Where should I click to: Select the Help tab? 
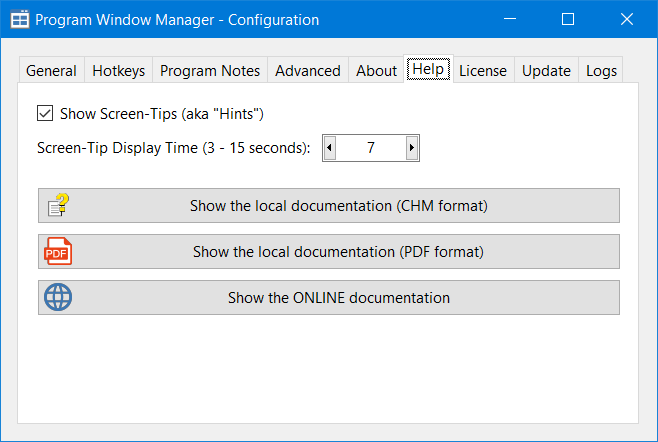point(428,70)
